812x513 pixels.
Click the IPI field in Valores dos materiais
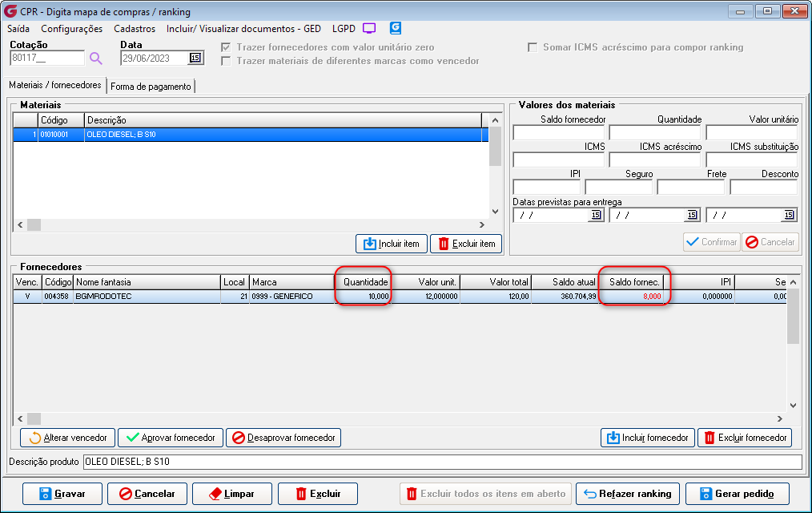tap(547, 187)
